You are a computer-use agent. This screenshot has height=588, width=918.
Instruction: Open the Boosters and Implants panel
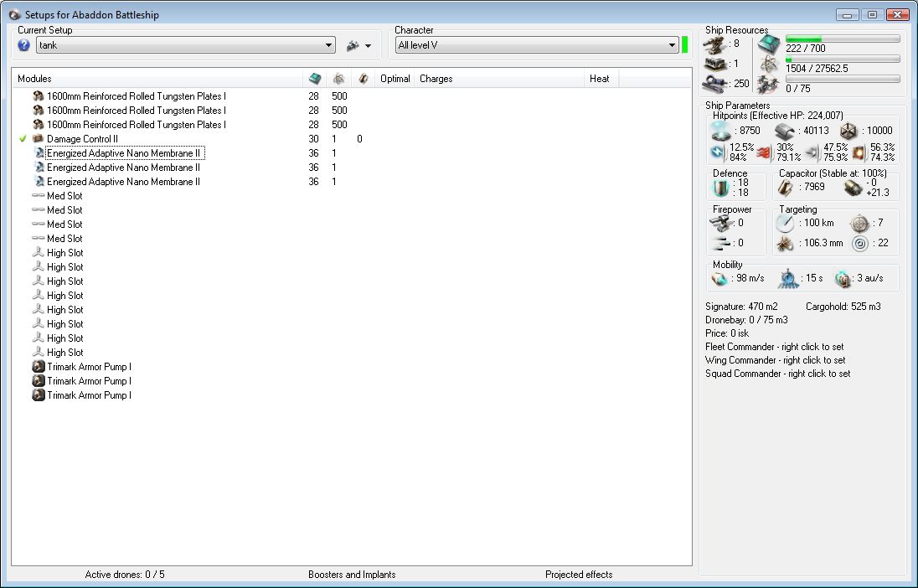point(352,575)
